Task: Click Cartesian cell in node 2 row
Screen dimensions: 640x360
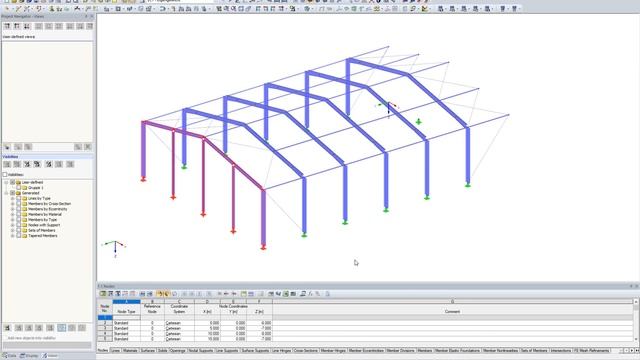Action: [x=180, y=323]
